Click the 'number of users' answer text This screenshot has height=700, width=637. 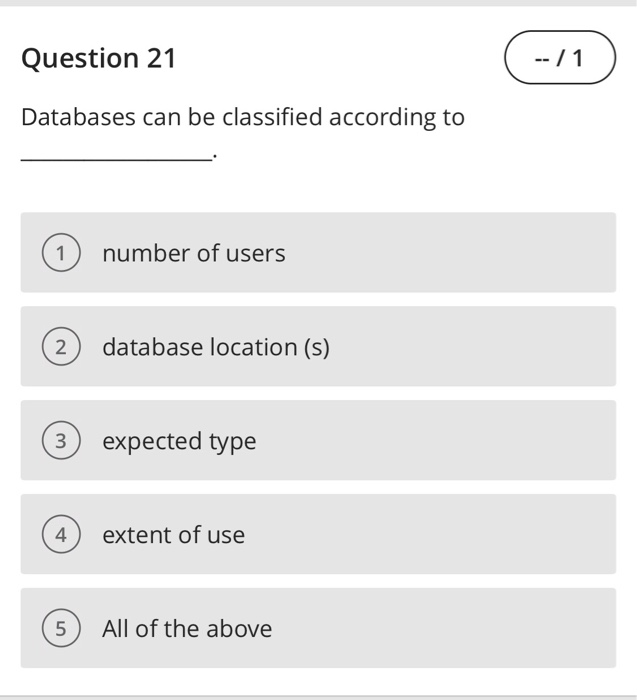coord(194,253)
